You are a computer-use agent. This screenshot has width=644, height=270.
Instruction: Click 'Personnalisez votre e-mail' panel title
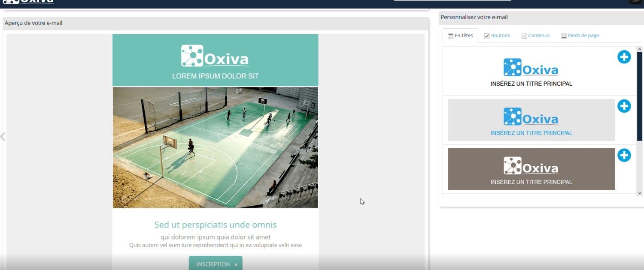pyautogui.click(x=474, y=17)
